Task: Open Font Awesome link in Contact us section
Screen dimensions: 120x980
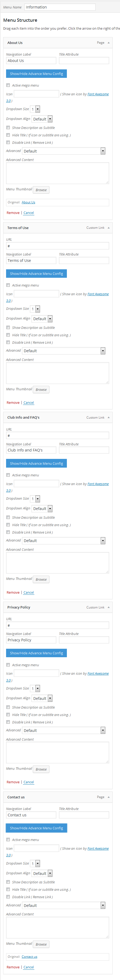Action: click(98, 848)
